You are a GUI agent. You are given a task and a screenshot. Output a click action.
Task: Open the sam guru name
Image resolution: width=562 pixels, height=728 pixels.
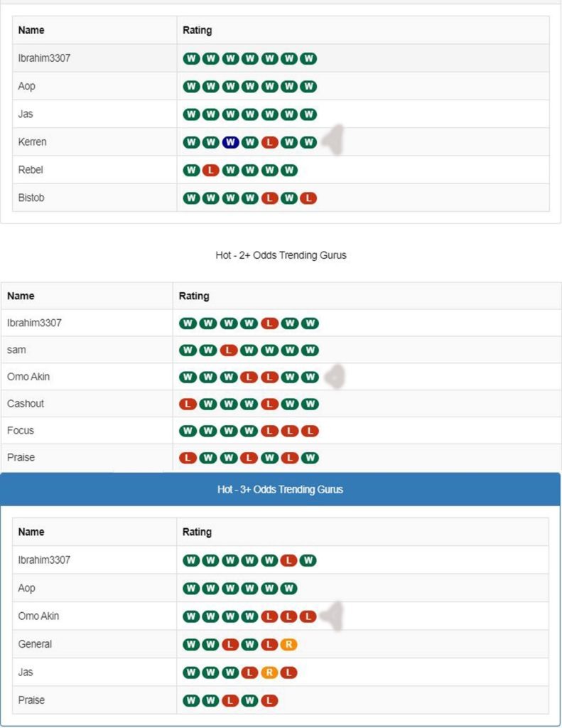(17, 350)
